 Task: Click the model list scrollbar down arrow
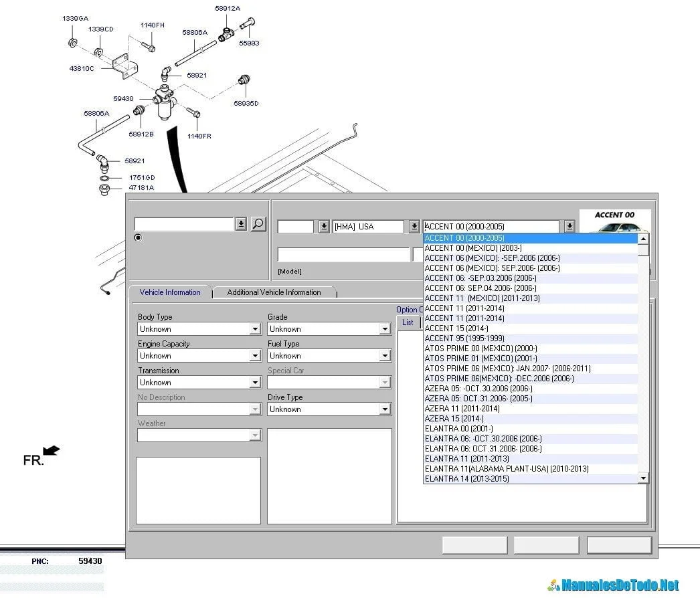click(x=643, y=478)
